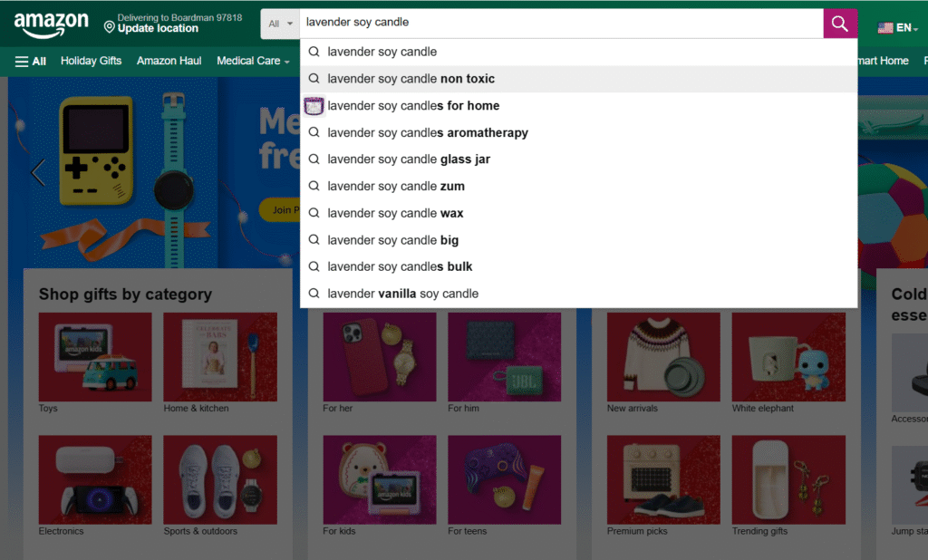The width and height of the screenshot is (928, 560).
Task: Choose suggestion 'lavender soy candle non toxic'
Action: click(411, 79)
